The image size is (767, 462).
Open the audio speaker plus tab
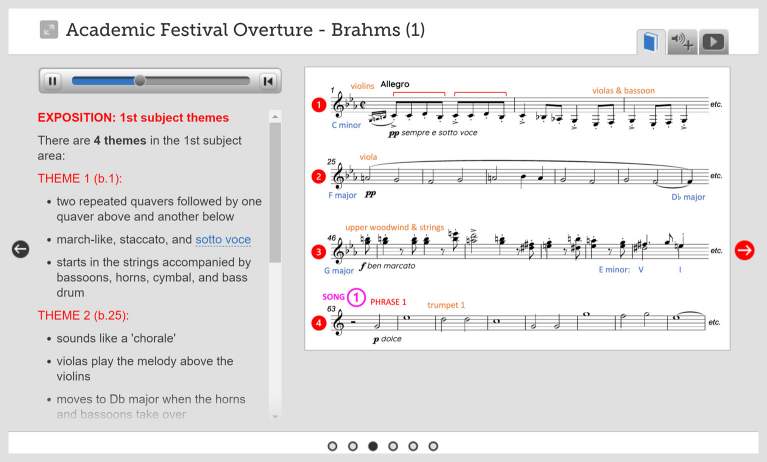click(682, 42)
